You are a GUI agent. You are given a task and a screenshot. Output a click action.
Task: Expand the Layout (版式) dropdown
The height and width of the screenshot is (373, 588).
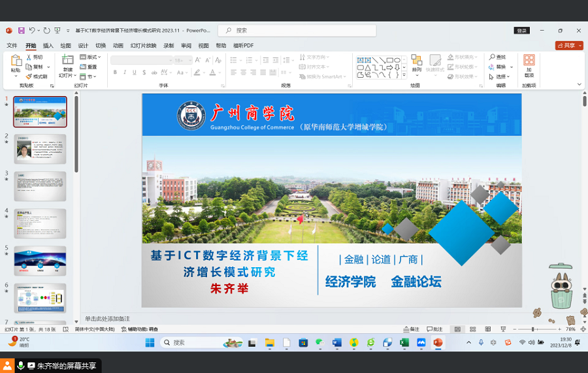pyautogui.click(x=90, y=57)
